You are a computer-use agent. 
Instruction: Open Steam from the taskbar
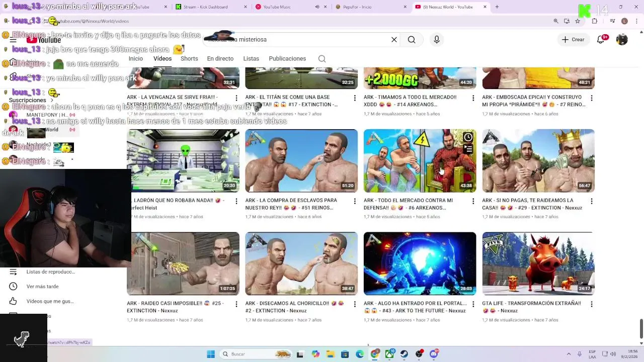coord(404,354)
